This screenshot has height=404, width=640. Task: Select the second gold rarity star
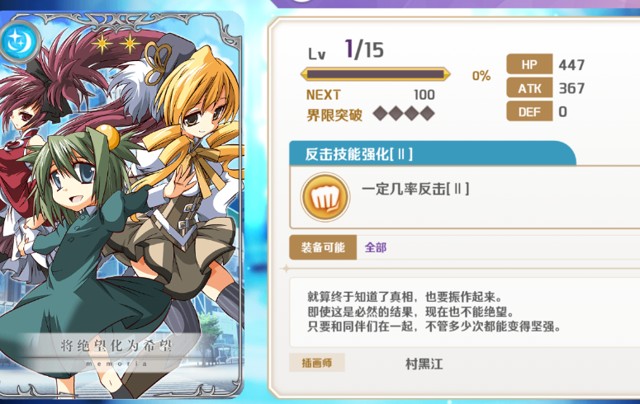(x=130, y=43)
